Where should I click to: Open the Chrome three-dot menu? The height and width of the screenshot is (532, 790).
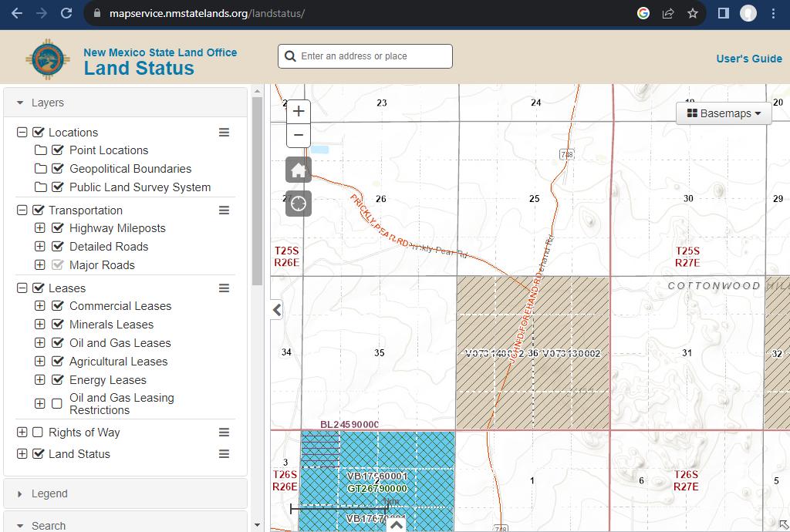coord(773,13)
